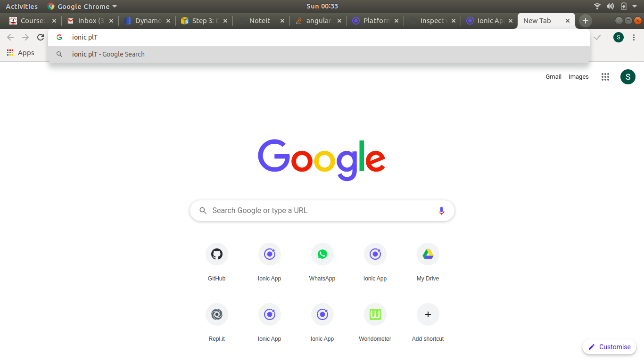Open the battery status indicator
The image size is (644, 362).
pos(623,6)
